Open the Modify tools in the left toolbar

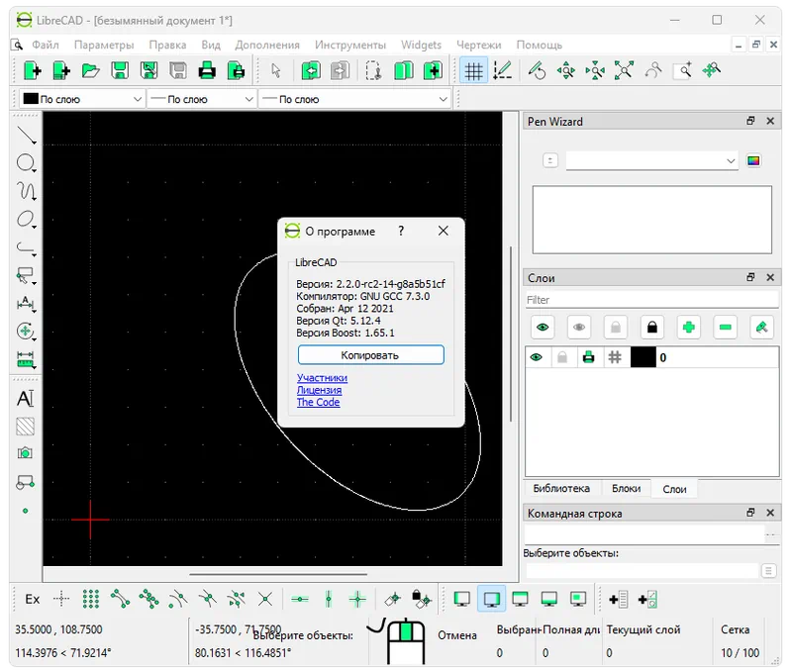[x=26, y=332]
